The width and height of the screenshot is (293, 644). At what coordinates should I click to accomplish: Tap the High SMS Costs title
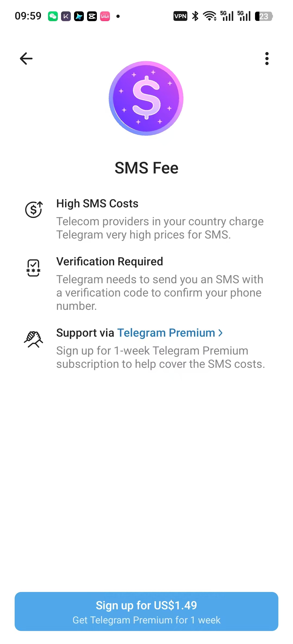(x=97, y=204)
